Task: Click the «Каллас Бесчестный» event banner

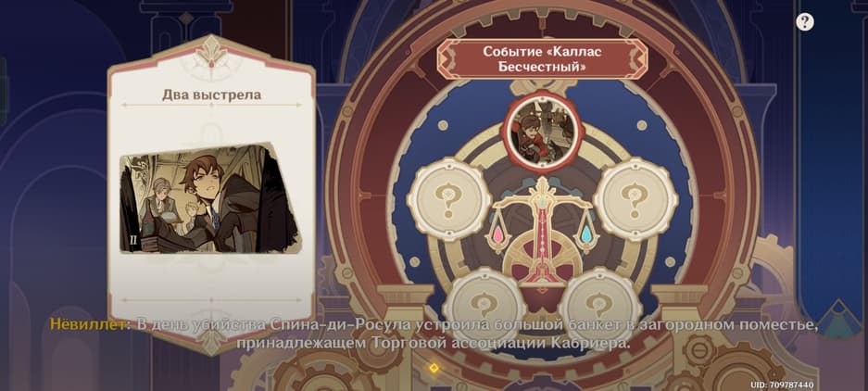Action: coord(542,58)
